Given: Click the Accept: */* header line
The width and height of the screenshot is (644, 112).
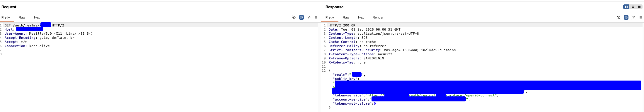Looking at the screenshot, I should coord(16,42).
